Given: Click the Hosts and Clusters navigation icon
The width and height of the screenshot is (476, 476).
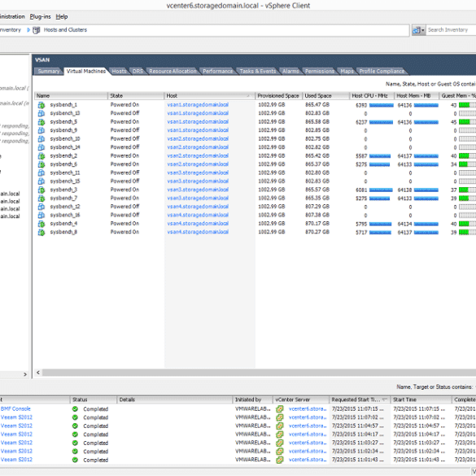Looking at the screenshot, I should click(37, 30).
